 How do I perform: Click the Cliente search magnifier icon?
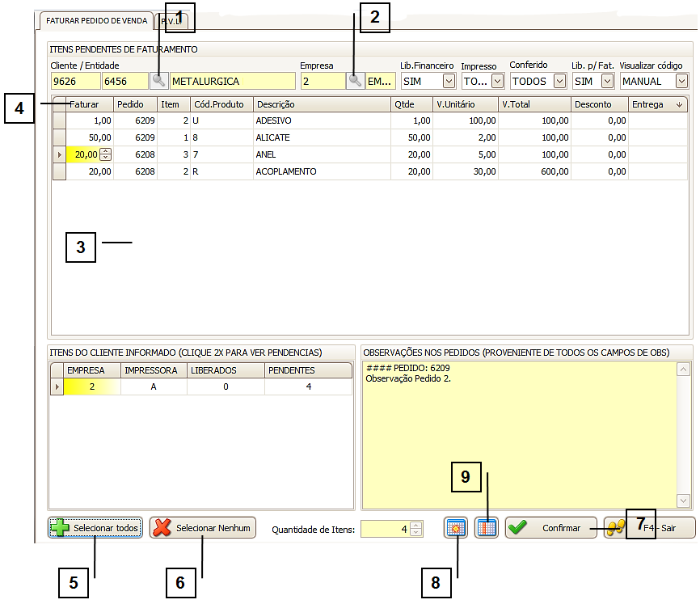[159, 81]
